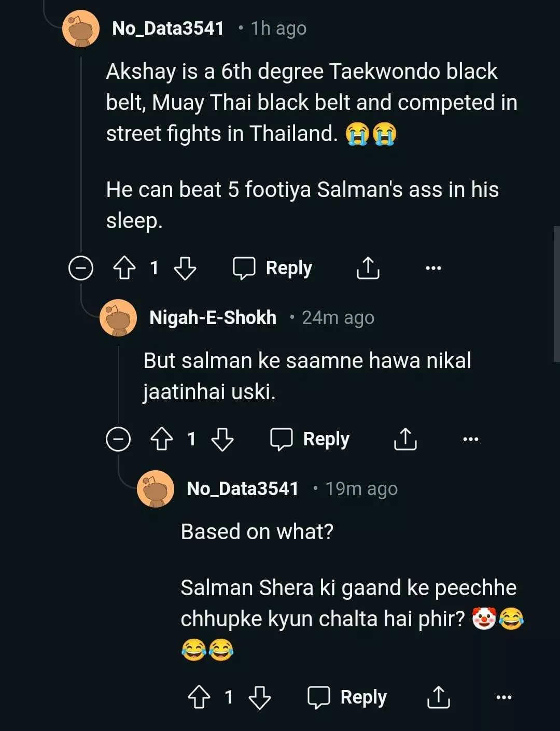The width and height of the screenshot is (560, 731).
Task: Upvote Nigah-E-Shokh's comment
Action: point(162,439)
